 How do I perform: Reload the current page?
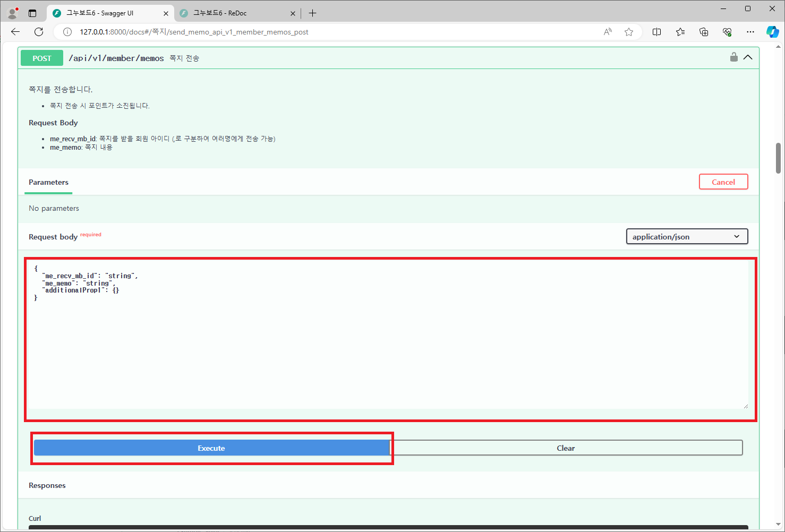[x=39, y=32]
